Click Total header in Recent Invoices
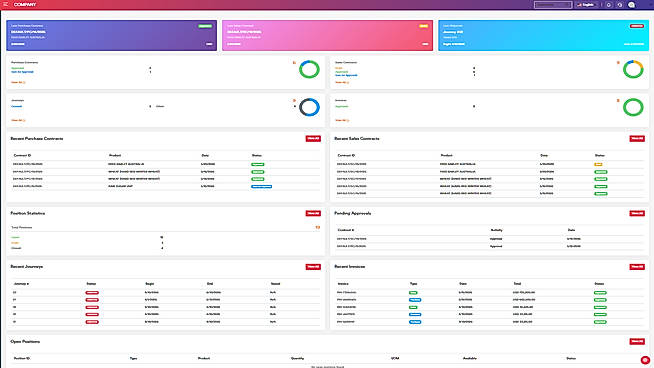Screen dimensions: 654x368 tap(517, 284)
